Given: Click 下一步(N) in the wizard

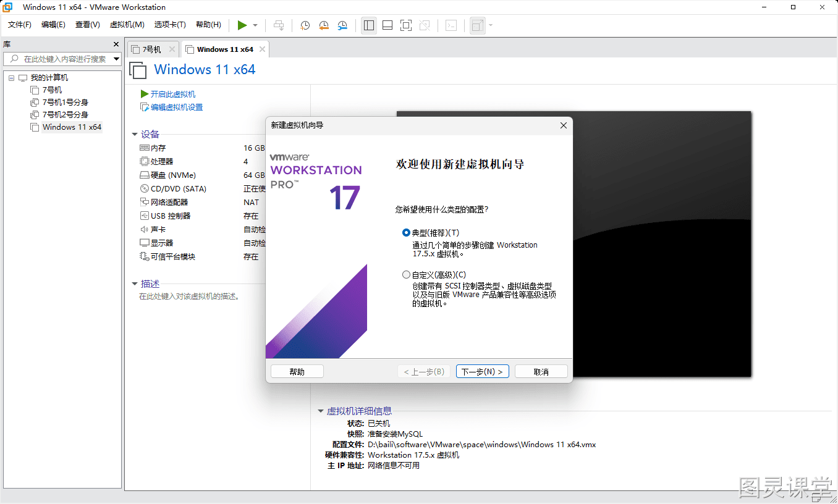Looking at the screenshot, I should 483,372.
